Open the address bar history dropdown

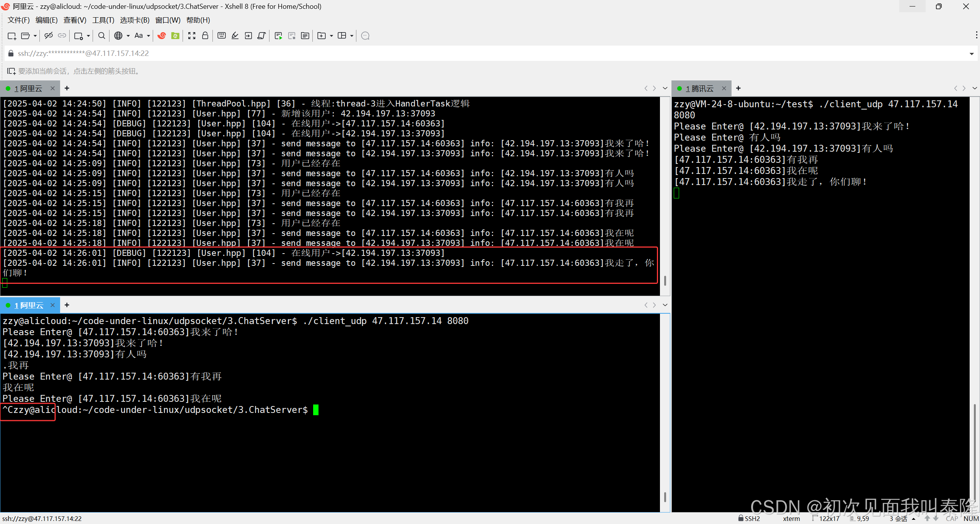[971, 54]
